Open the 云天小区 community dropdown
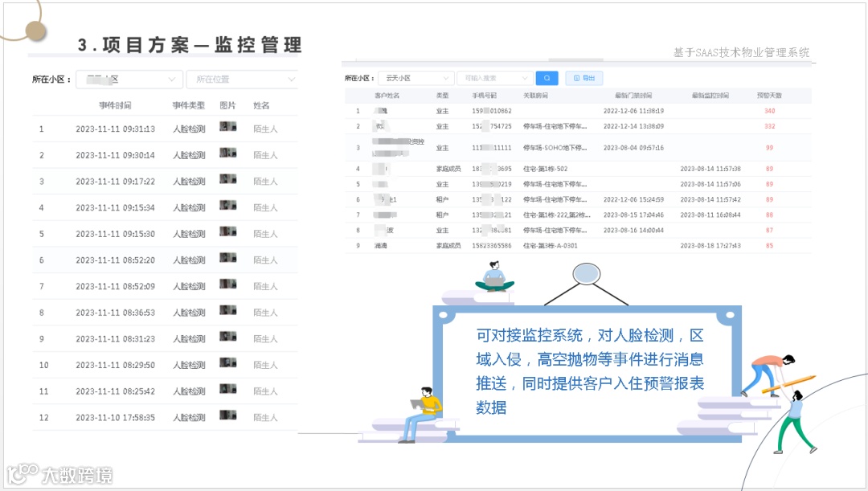 coord(416,78)
